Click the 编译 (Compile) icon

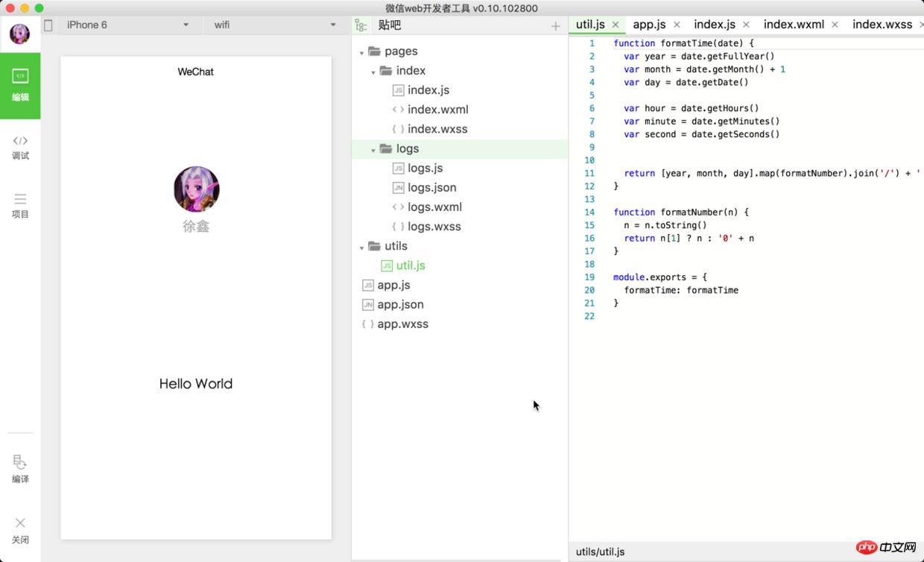(20, 469)
